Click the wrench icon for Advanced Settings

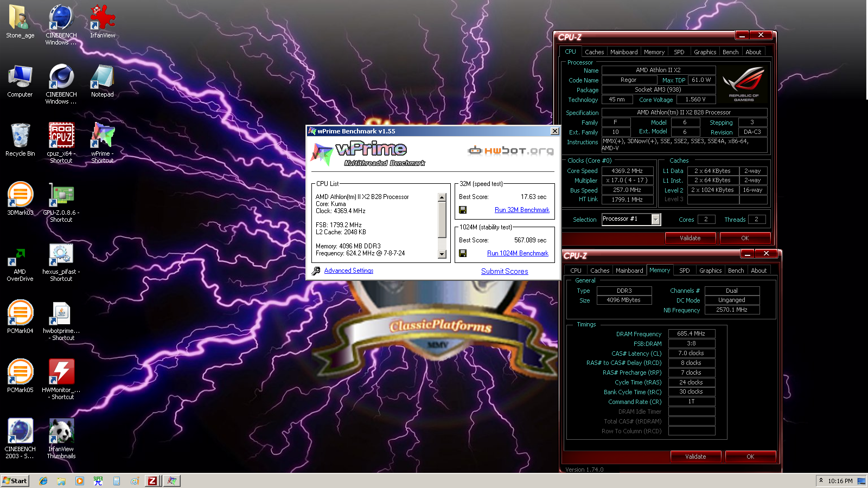coord(316,271)
